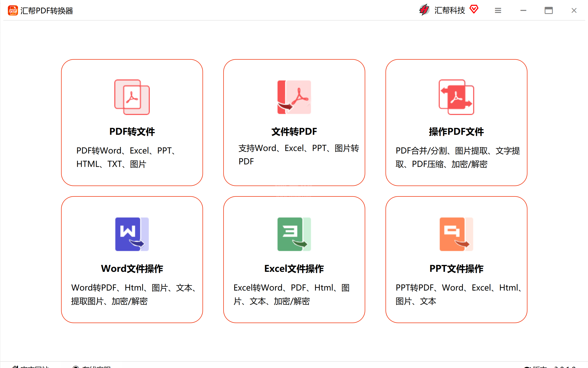The height and width of the screenshot is (368, 588).
Task: Click description 'PDF转Word、Excel、PPT、HTML、TXT、图片'
Action: click(x=127, y=157)
